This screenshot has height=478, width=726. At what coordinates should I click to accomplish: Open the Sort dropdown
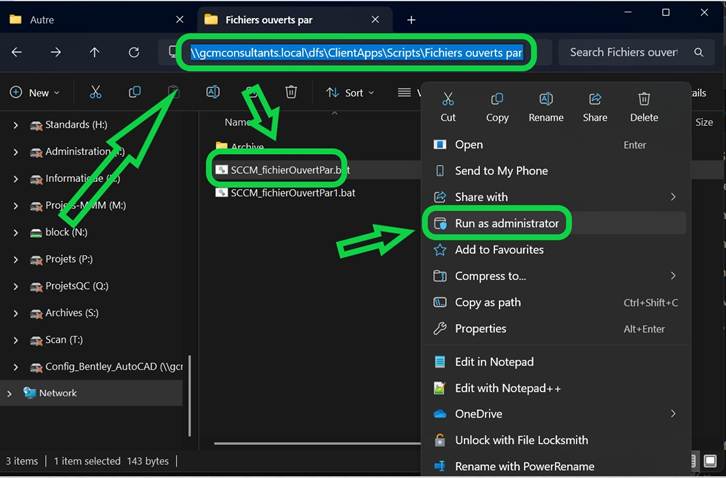click(350, 93)
